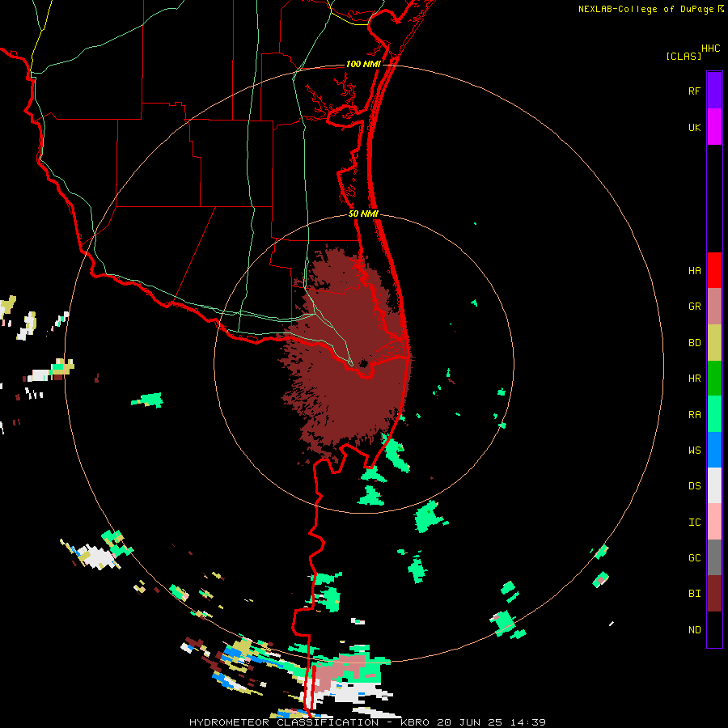Viewport: 728px width, 728px height.
Task: Select the BD yellow legend swatch
Action: (x=714, y=343)
